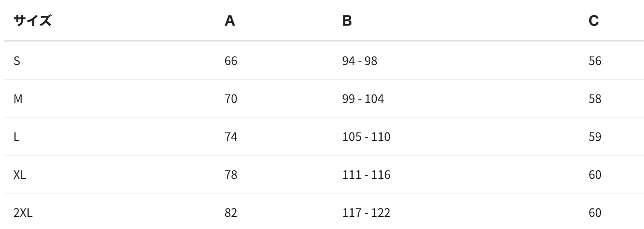
Task: Click the 117 - 122 range cell
Action: tap(366, 212)
